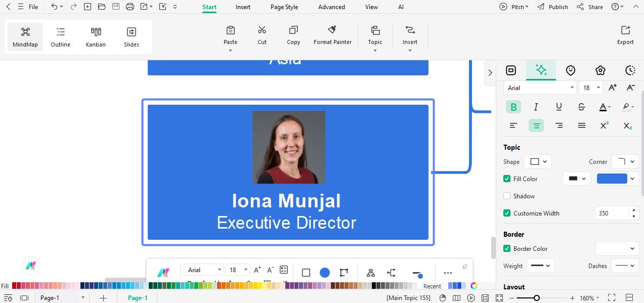Open the Advanced tab
This screenshot has width=644, height=303.
[x=331, y=7]
